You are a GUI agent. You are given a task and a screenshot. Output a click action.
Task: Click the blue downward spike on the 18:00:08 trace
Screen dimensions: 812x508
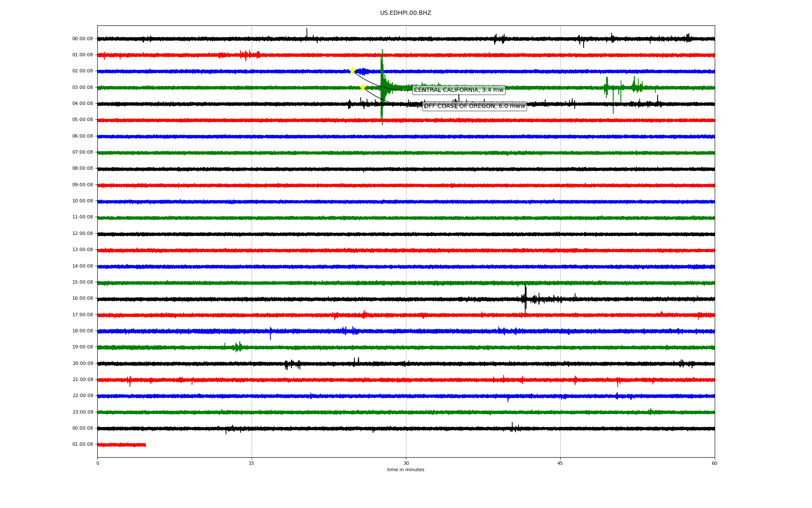point(270,335)
